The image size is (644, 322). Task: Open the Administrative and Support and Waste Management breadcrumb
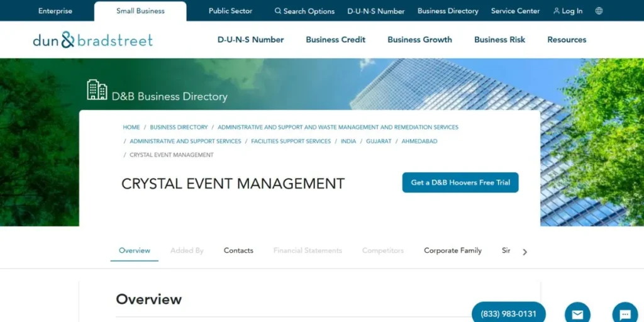coord(338,127)
